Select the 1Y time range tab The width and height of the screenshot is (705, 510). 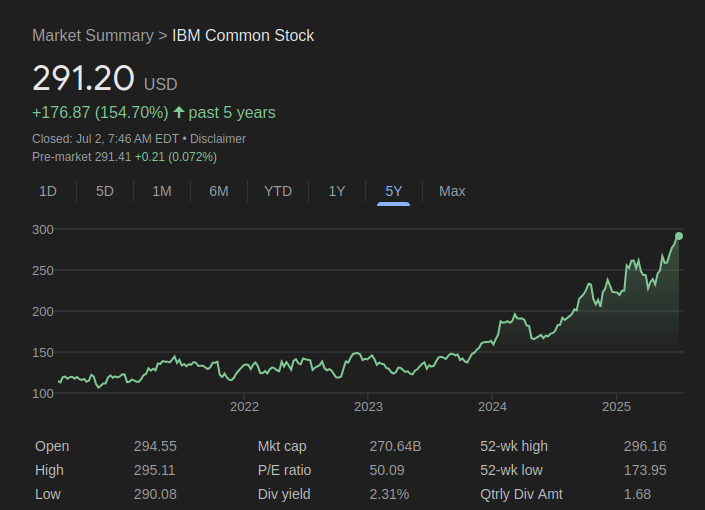[x=337, y=191]
